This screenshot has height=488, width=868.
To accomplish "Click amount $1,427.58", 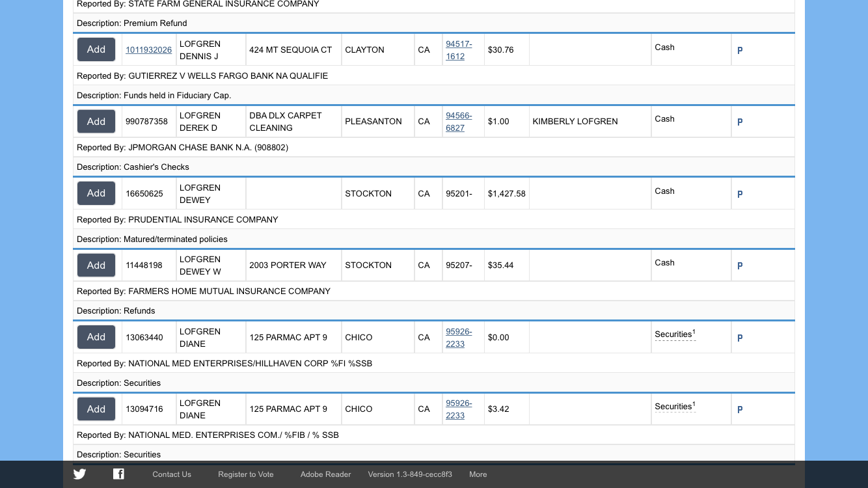I will coord(507,194).
